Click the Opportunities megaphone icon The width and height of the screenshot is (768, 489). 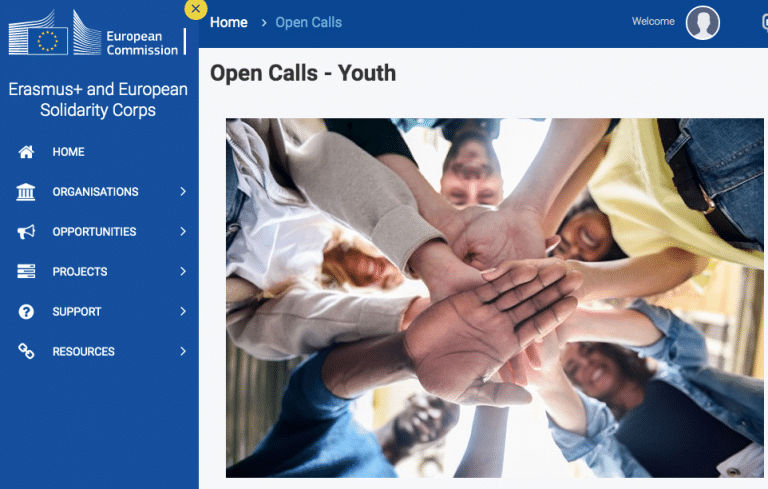click(27, 232)
